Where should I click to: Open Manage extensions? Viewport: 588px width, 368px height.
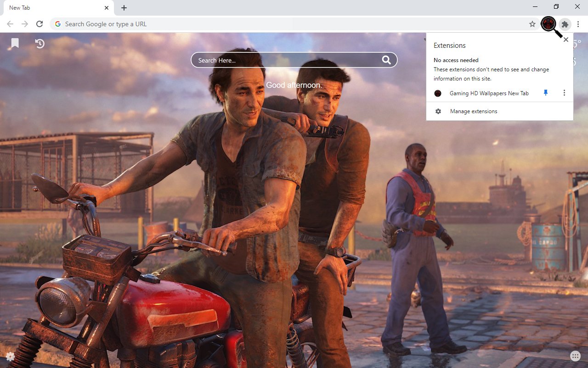[500, 111]
